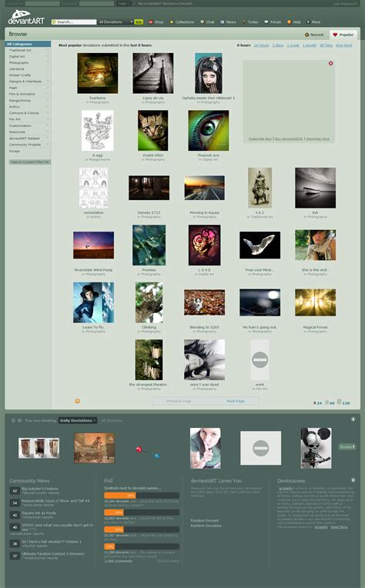
Task: Click the Login button in top bar
Action: click(x=122, y=3)
